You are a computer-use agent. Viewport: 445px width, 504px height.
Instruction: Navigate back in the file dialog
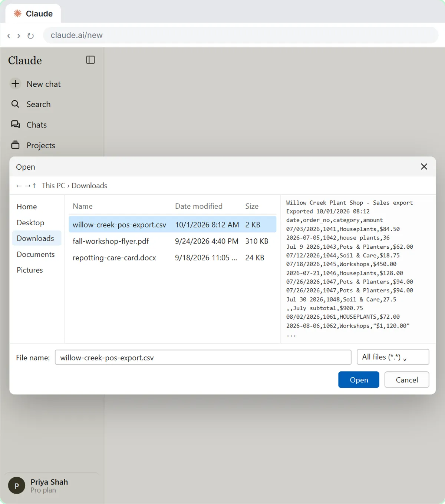tap(19, 186)
